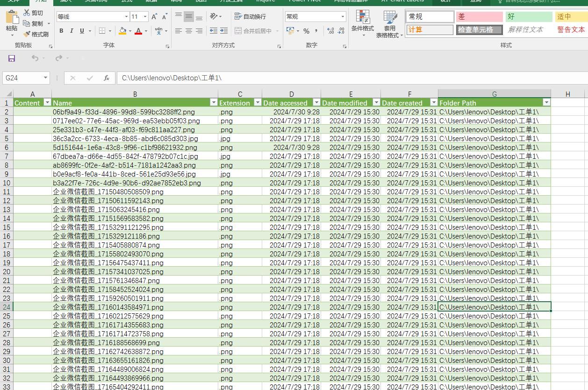
Task: Select cell with 企业微信截图_17150480508509.png
Action: coord(108,192)
